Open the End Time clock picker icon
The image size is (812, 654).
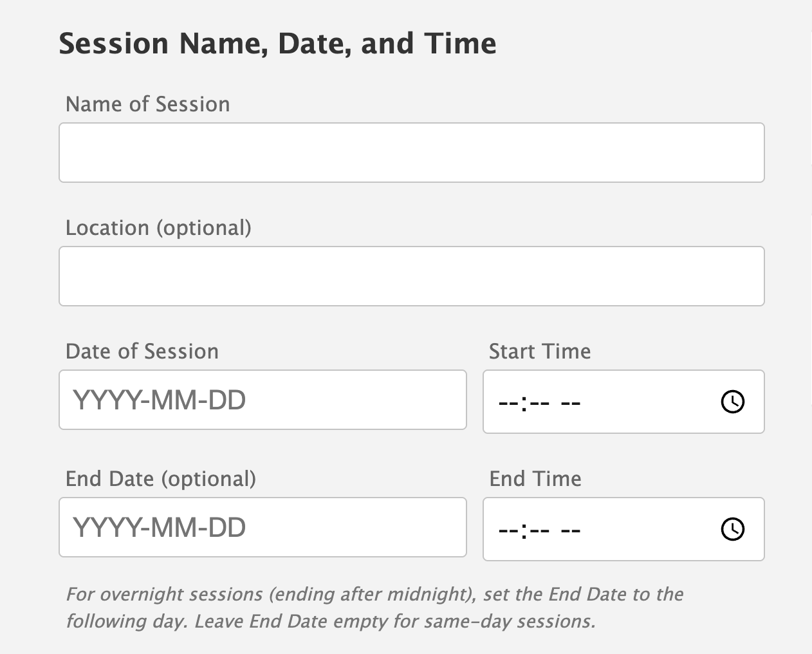coord(733,529)
